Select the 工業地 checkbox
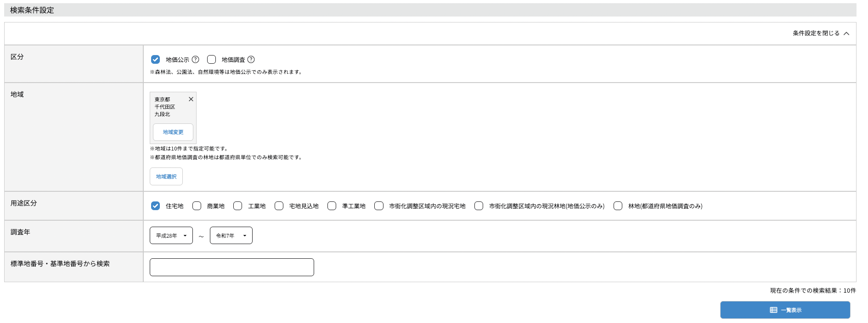The image size is (868, 323). 237,206
